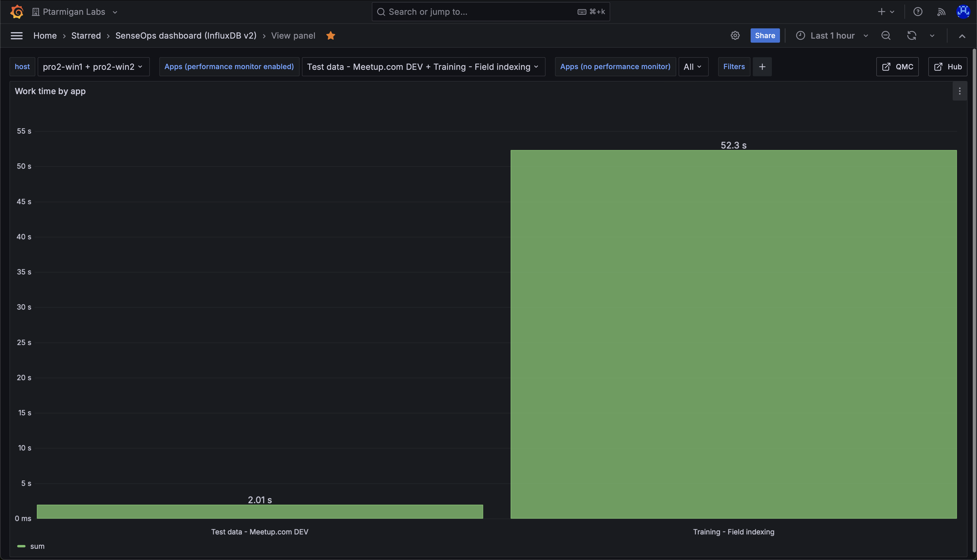This screenshot has width=977, height=560.
Task: Open SenseOps dashboard breadcrumb link
Action: point(186,36)
